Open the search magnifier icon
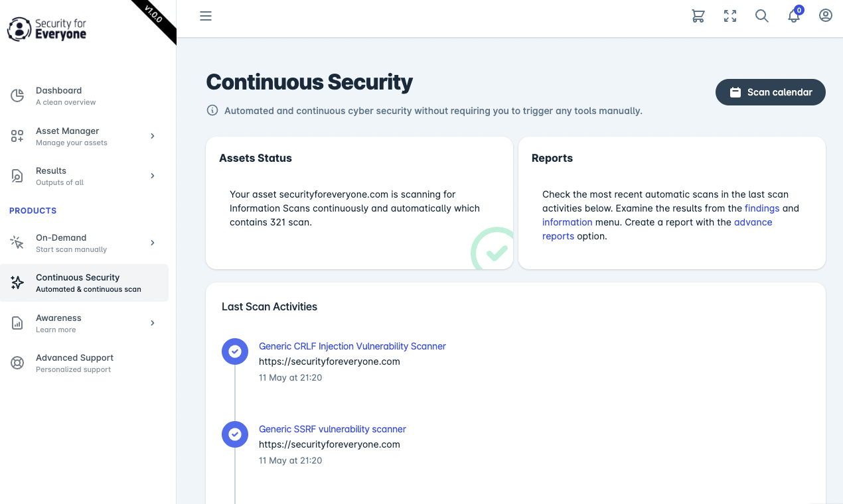 pos(762,16)
